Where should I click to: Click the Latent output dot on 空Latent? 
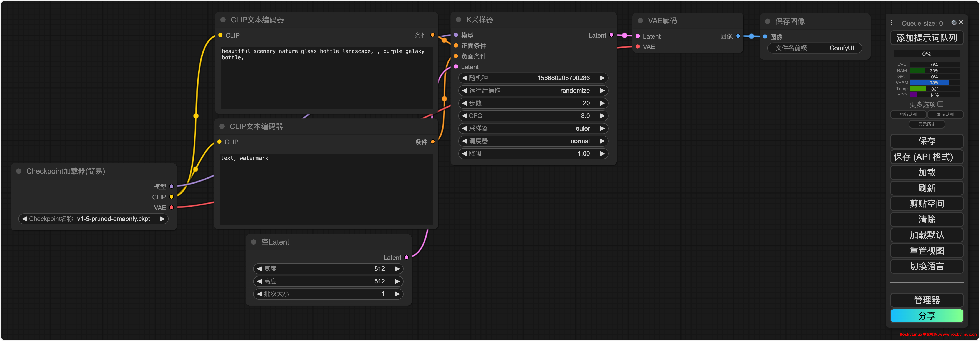click(406, 257)
